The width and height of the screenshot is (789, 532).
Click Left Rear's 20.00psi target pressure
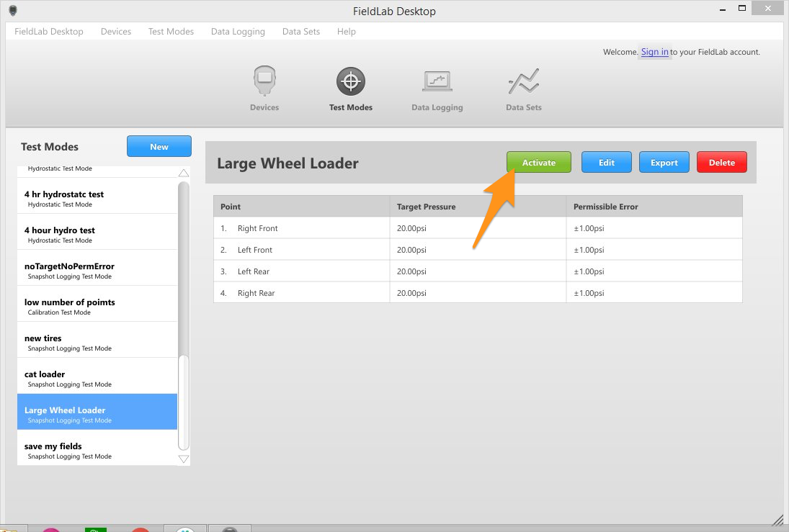(411, 271)
